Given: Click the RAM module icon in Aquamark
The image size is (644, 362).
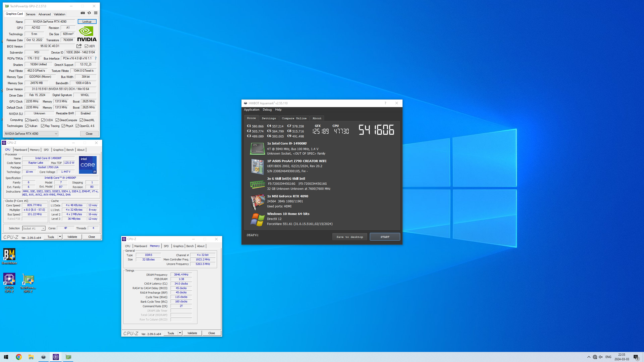Looking at the screenshot, I should click(x=257, y=184).
